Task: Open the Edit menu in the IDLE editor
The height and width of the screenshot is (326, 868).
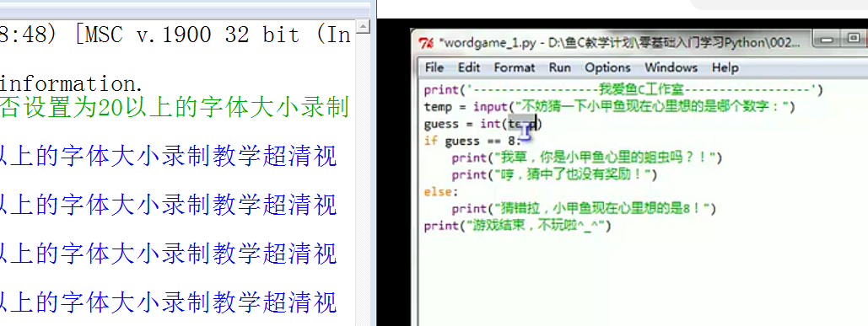Action: coord(468,67)
